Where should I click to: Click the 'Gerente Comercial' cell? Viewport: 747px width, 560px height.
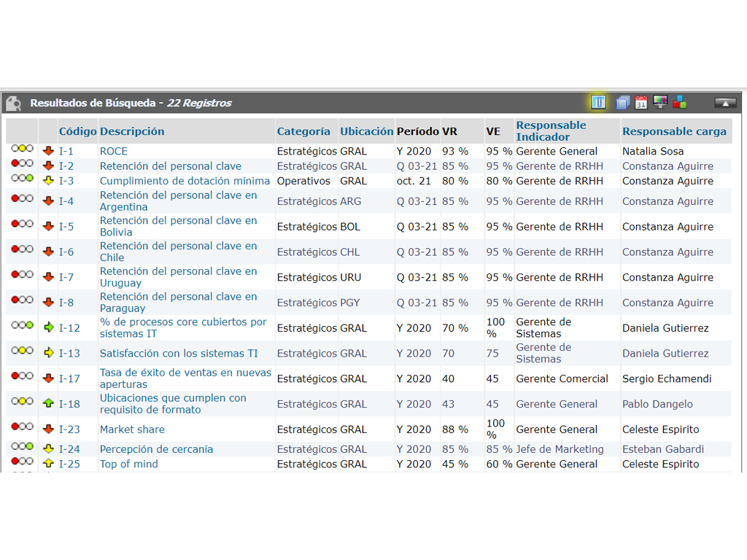point(562,378)
